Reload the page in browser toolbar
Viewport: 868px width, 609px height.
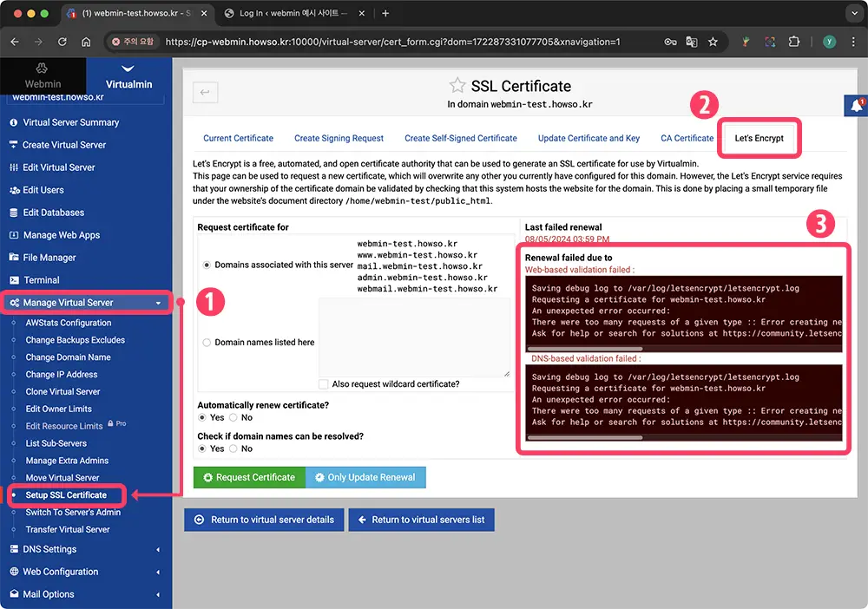(x=62, y=42)
